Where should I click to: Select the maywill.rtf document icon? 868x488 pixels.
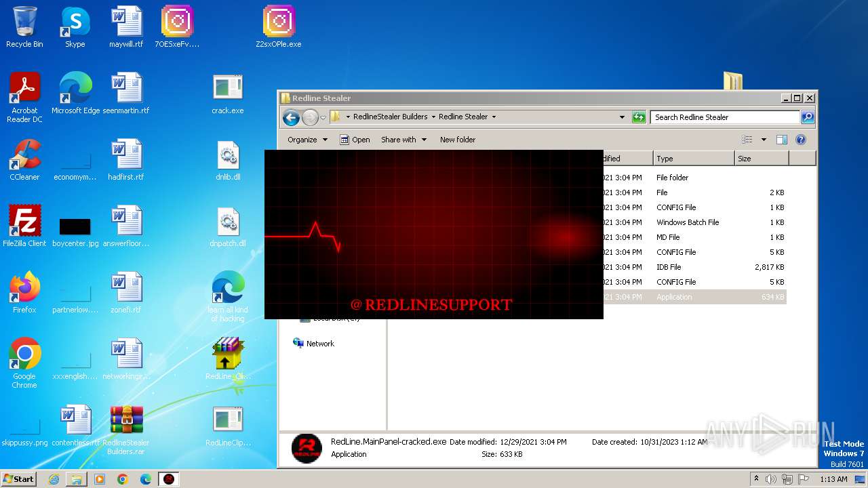126,27
